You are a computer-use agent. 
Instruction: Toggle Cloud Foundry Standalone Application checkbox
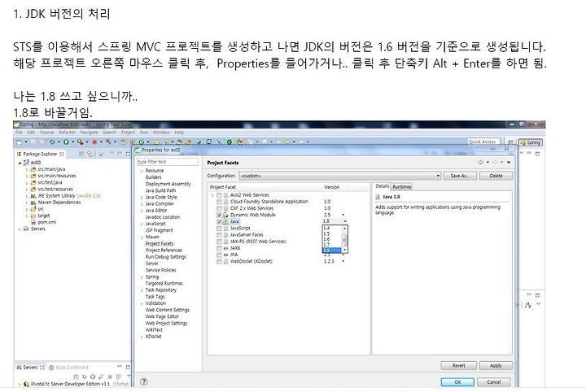pyautogui.click(x=220, y=202)
